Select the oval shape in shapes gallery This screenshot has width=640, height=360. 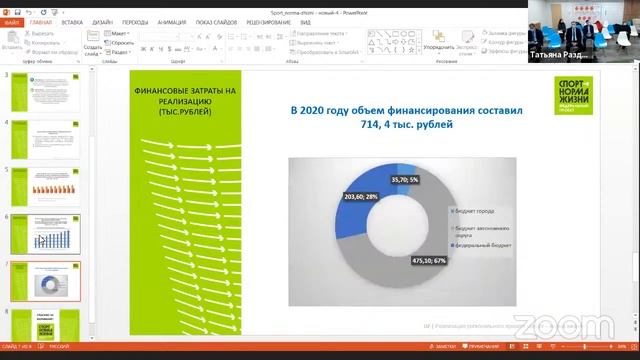(404, 34)
